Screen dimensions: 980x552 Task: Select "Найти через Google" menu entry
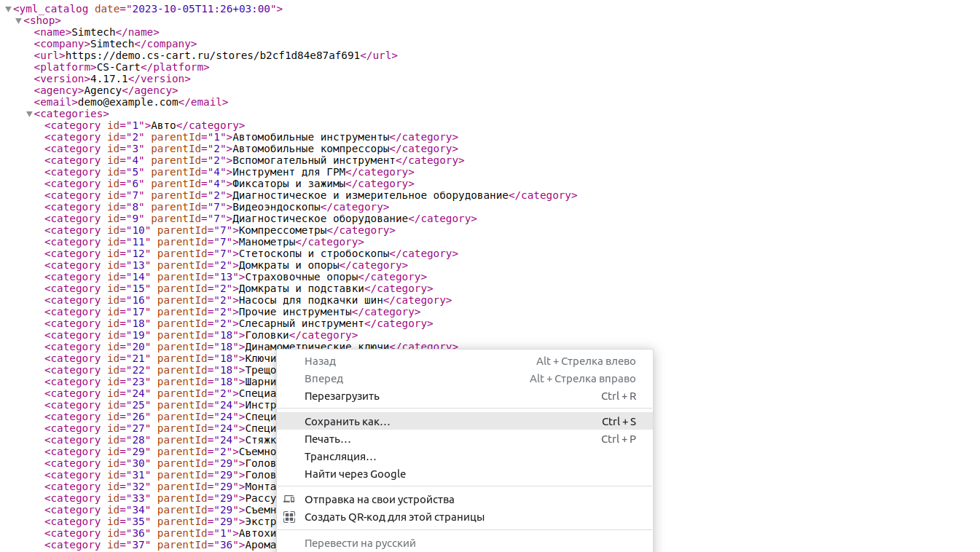(x=355, y=474)
